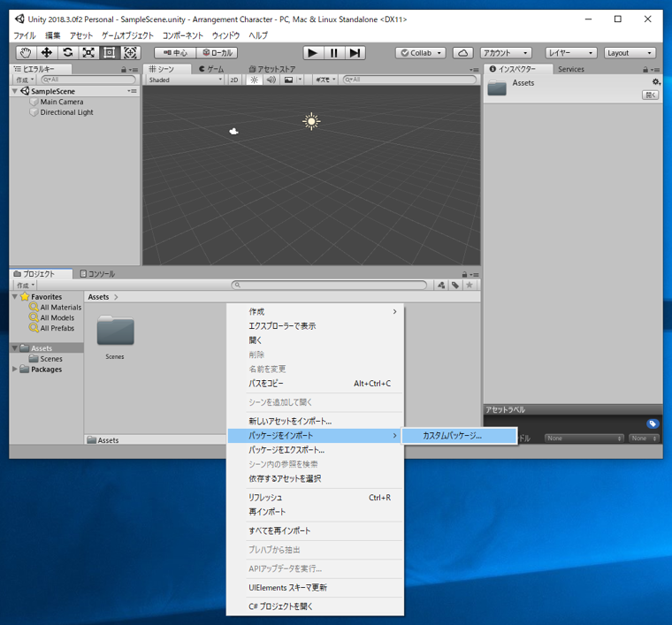Image resolution: width=672 pixels, height=625 pixels.
Task: Open scene effects dropdown arrow
Action: [300, 80]
